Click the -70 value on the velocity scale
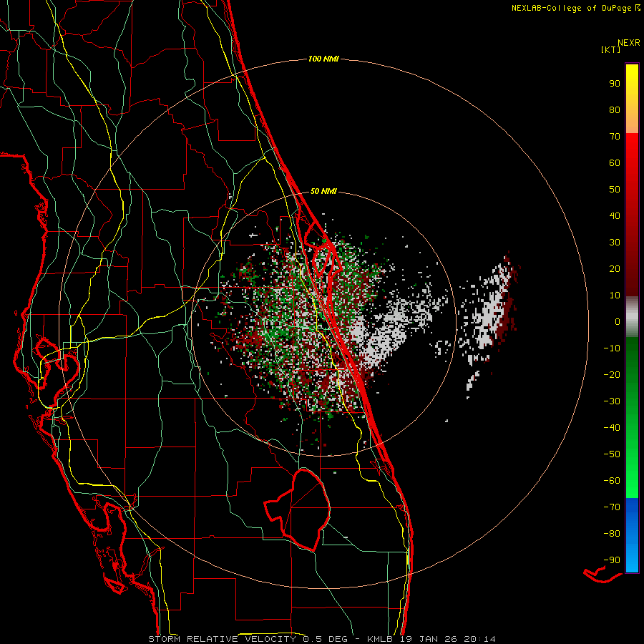The height and width of the screenshot is (644, 644). 612,507
